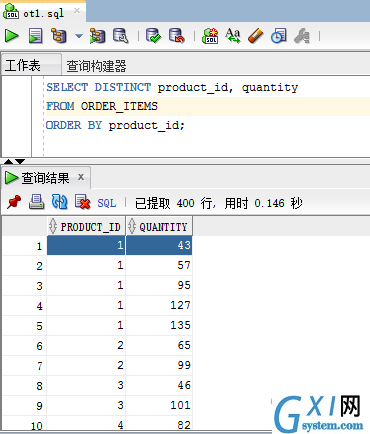The width and height of the screenshot is (370, 434).
Task: Select row number 6 in the results grid
Action: point(24,346)
